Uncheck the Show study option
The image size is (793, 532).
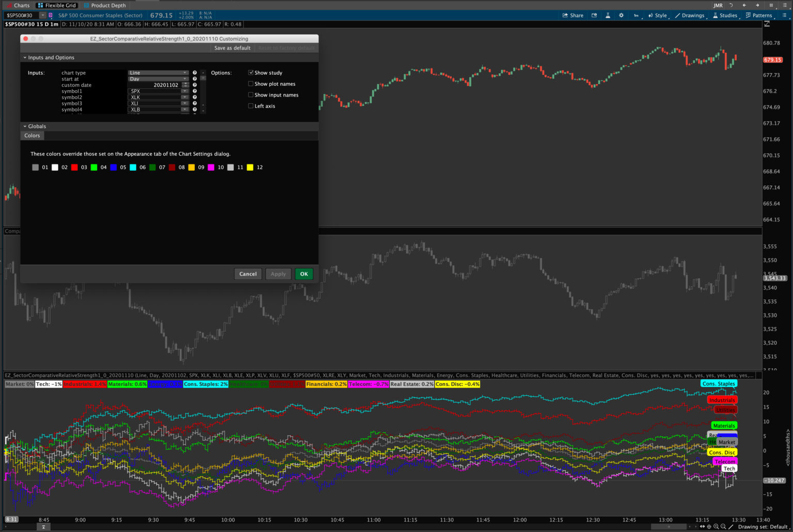[251, 72]
